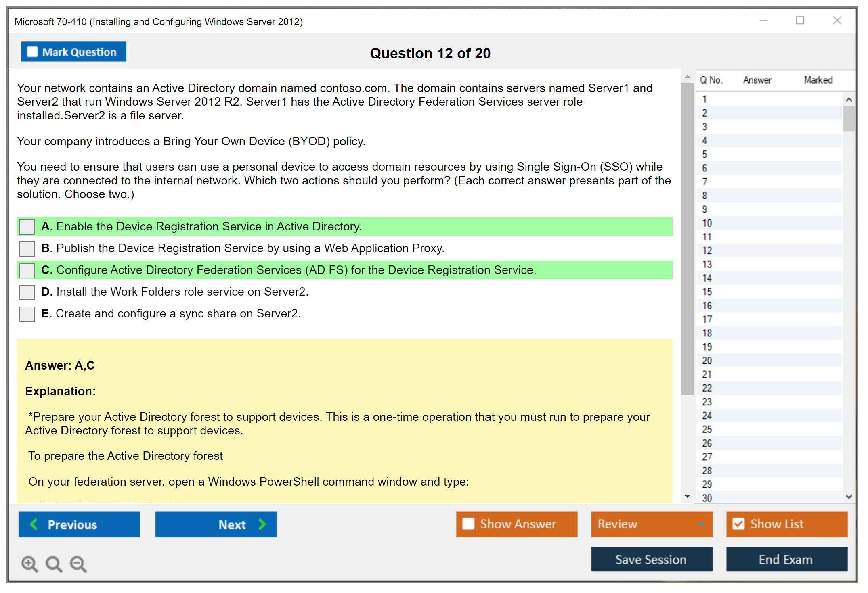Viewport: 868px width, 593px height.
Task: Click the question pane vertical scrollbar thumb
Action: (x=687, y=238)
